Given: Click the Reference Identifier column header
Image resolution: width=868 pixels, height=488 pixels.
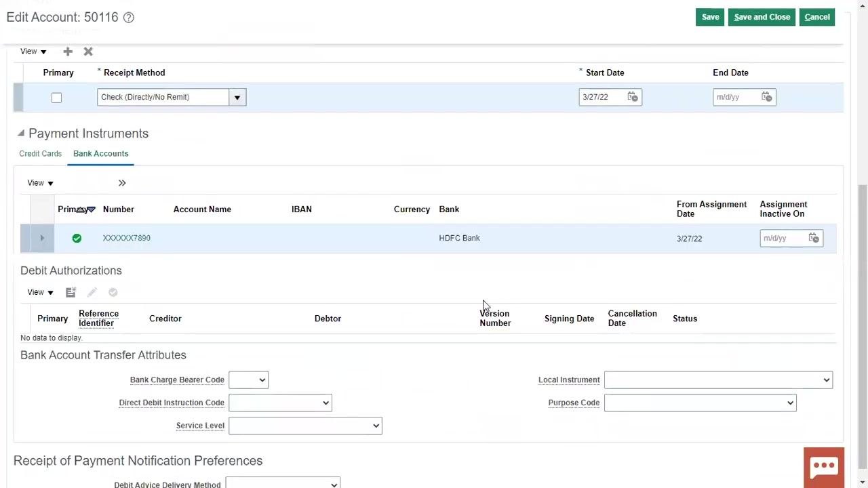Looking at the screenshot, I should [x=98, y=319].
